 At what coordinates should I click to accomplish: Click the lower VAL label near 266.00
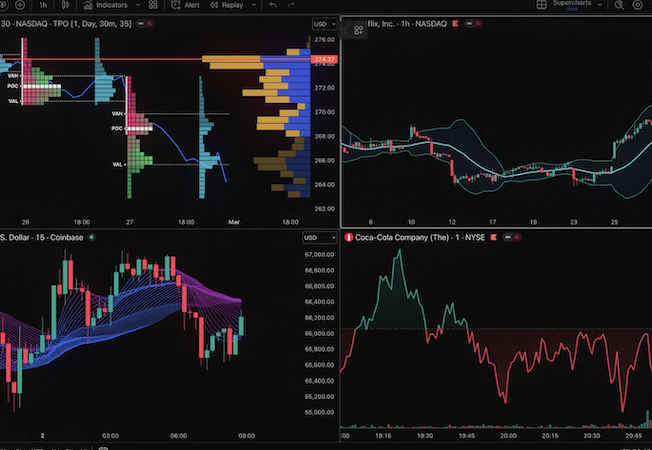(118, 164)
